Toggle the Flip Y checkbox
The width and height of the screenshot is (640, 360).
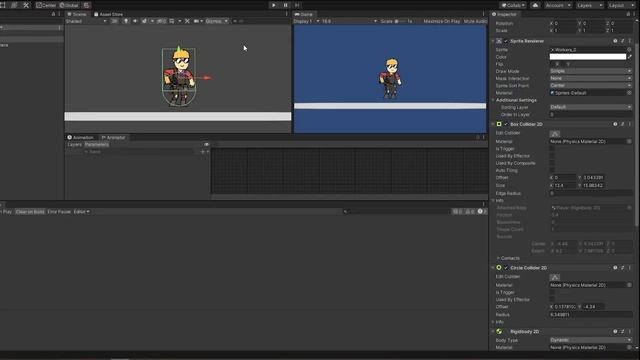click(563, 64)
